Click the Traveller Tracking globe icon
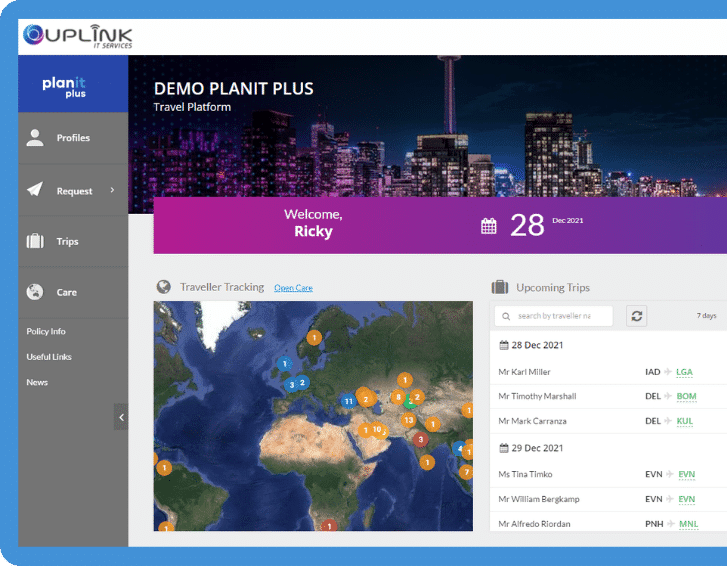This screenshot has height=566, width=727. pos(164,287)
